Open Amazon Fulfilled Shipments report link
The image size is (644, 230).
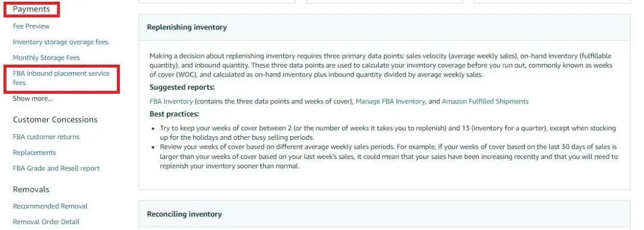click(x=485, y=101)
